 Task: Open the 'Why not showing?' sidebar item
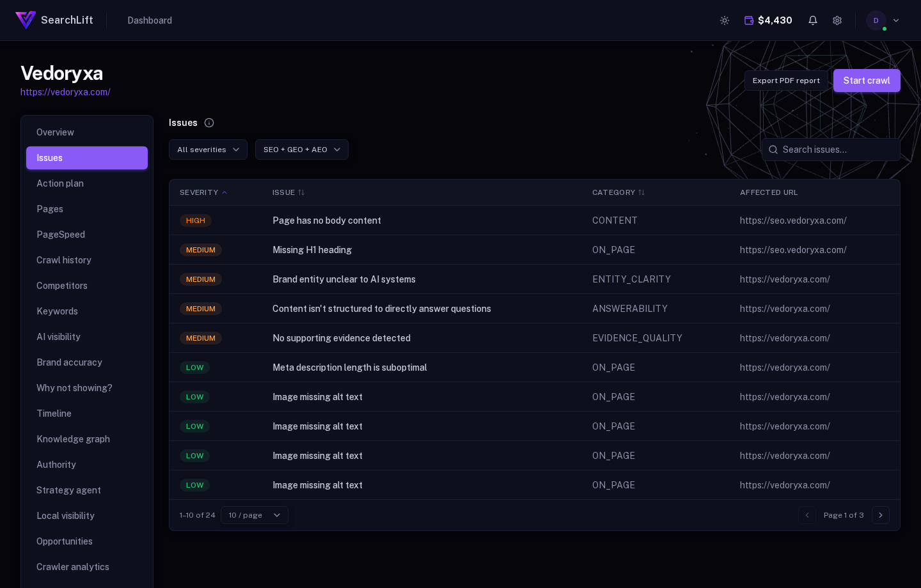coord(87,388)
